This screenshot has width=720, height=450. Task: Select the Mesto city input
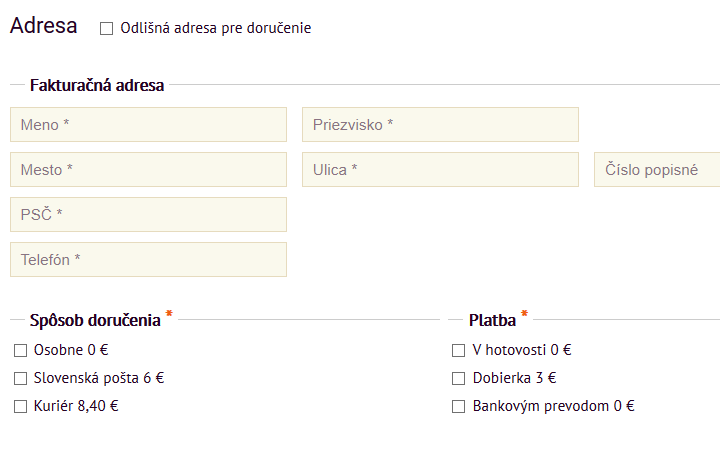click(148, 170)
